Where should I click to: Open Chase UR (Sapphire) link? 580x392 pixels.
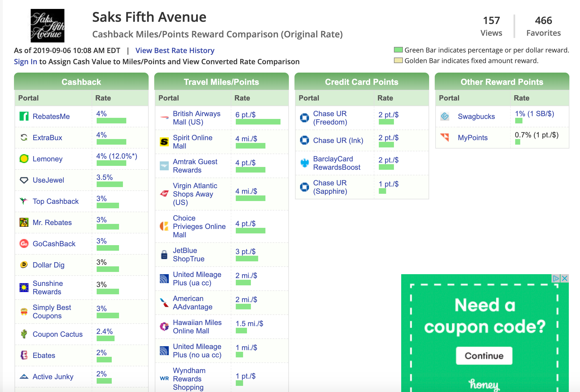tap(330, 187)
